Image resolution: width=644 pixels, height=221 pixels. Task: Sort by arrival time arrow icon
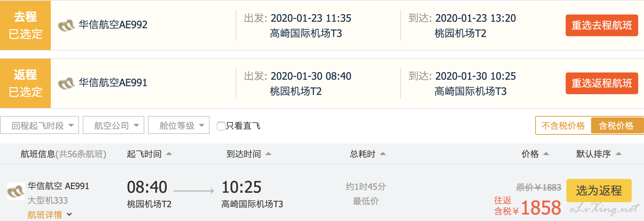pos(268,154)
